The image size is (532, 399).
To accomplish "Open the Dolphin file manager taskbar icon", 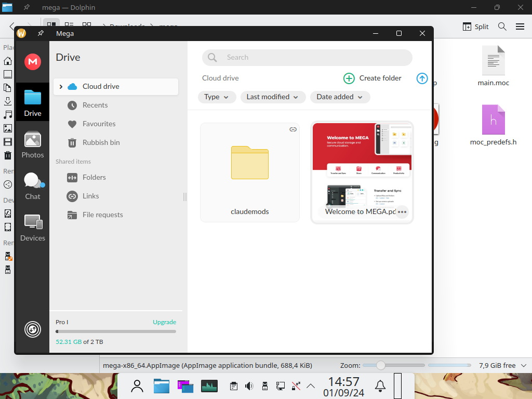I will pos(162,386).
